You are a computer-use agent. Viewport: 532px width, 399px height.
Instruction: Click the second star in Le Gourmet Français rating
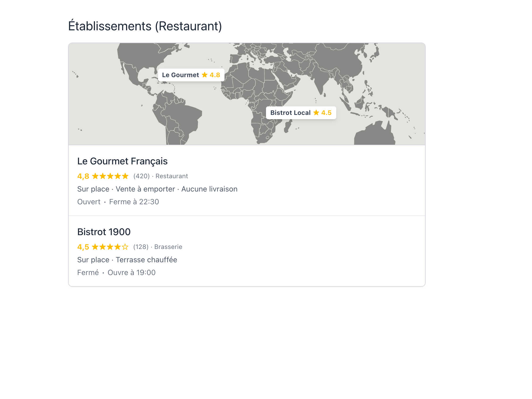102,176
